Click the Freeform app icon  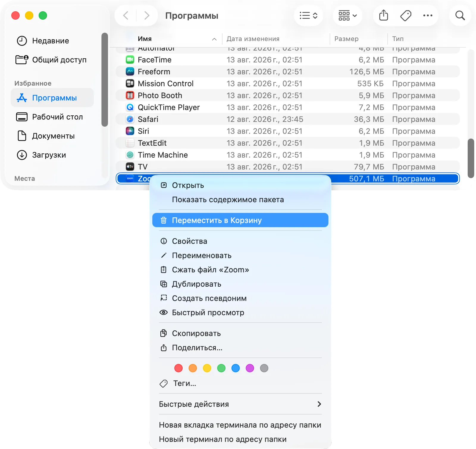point(130,72)
